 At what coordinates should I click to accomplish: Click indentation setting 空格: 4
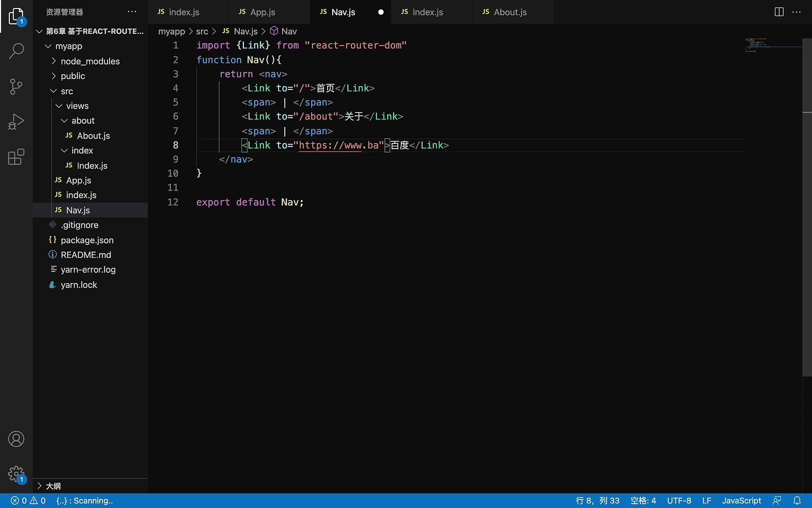click(x=643, y=500)
